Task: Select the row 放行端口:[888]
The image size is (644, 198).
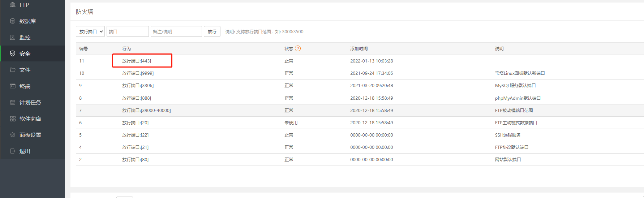Action: coord(360,98)
